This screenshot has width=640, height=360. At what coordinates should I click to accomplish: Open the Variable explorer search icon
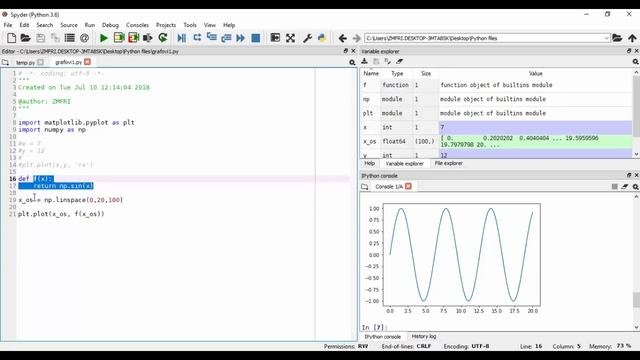point(635,62)
